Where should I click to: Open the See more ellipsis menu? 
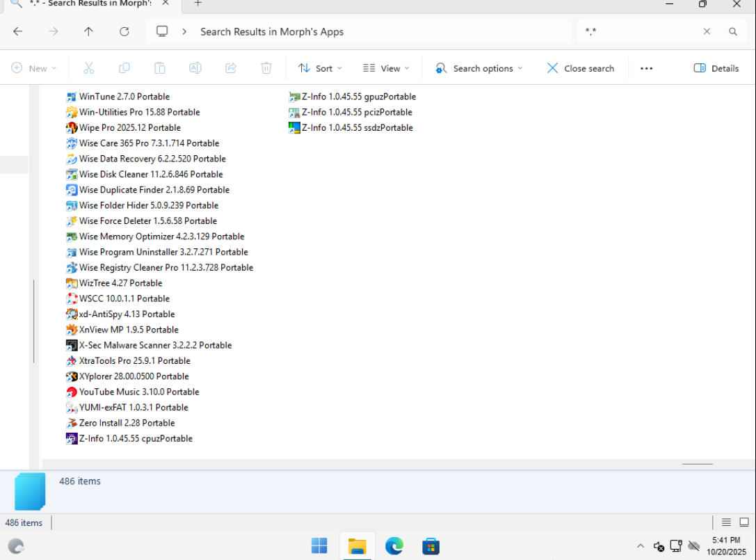point(646,68)
